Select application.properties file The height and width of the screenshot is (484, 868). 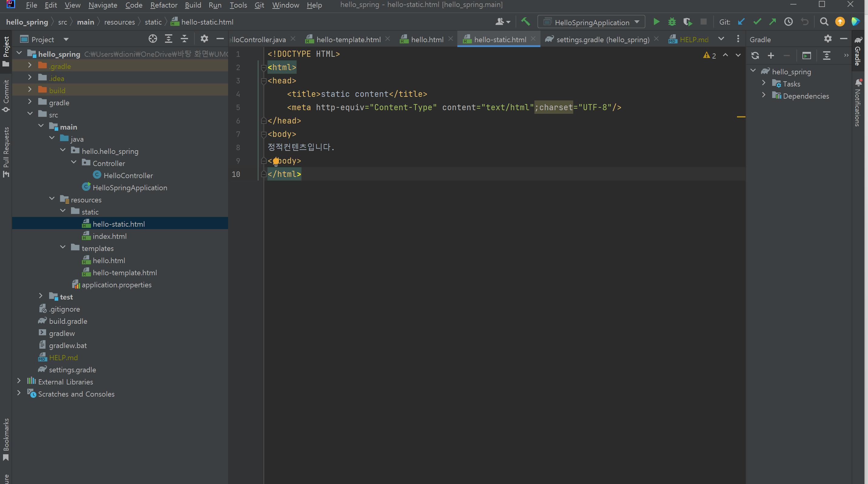[116, 285]
